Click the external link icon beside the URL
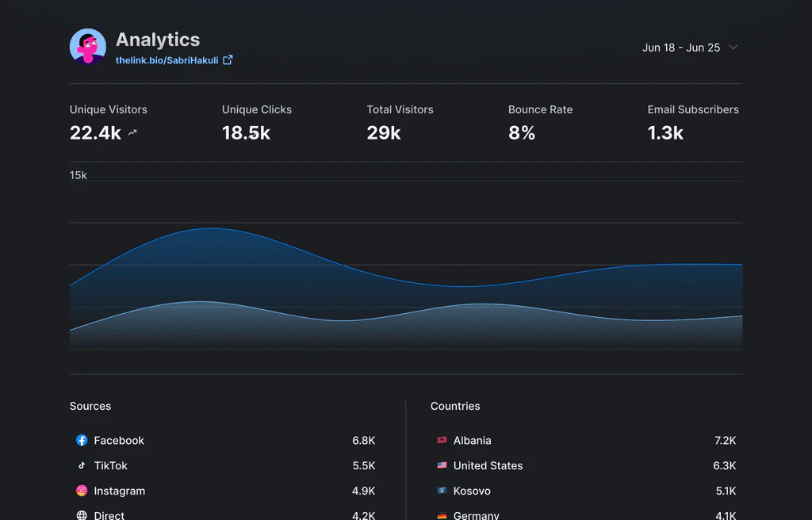The width and height of the screenshot is (812, 520). [x=228, y=60]
